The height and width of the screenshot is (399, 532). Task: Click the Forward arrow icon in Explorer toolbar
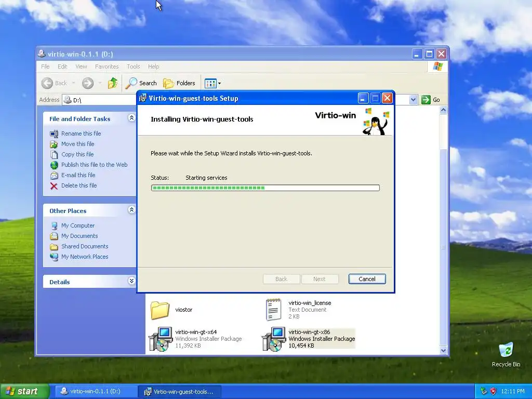[x=87, y=83]
